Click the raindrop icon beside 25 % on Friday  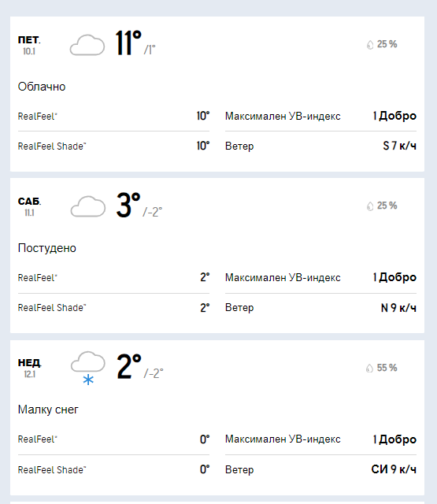pos(370,45)
